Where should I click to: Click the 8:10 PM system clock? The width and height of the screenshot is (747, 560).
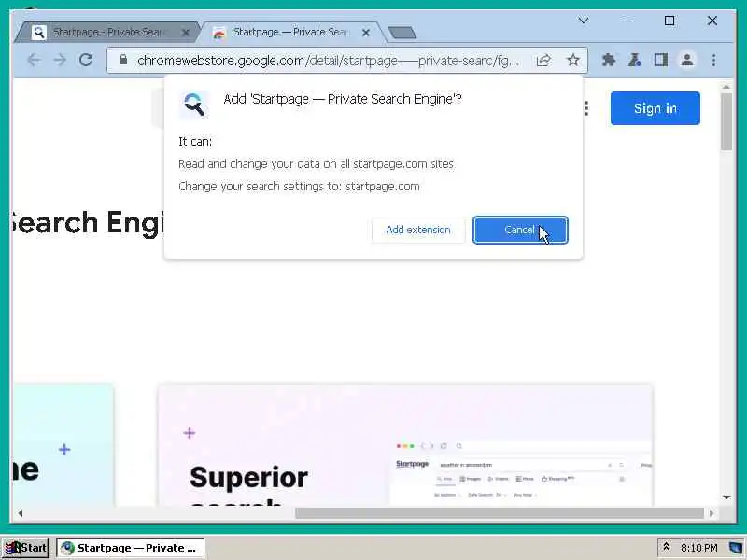pos(698,548)
